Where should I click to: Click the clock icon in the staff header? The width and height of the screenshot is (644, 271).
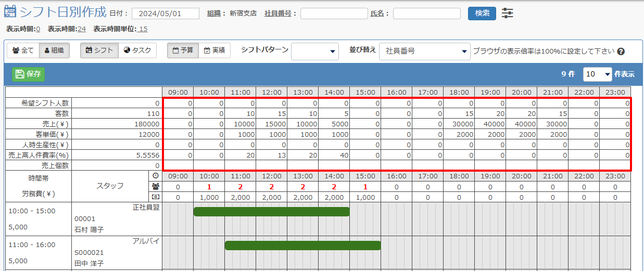point(155,176)
